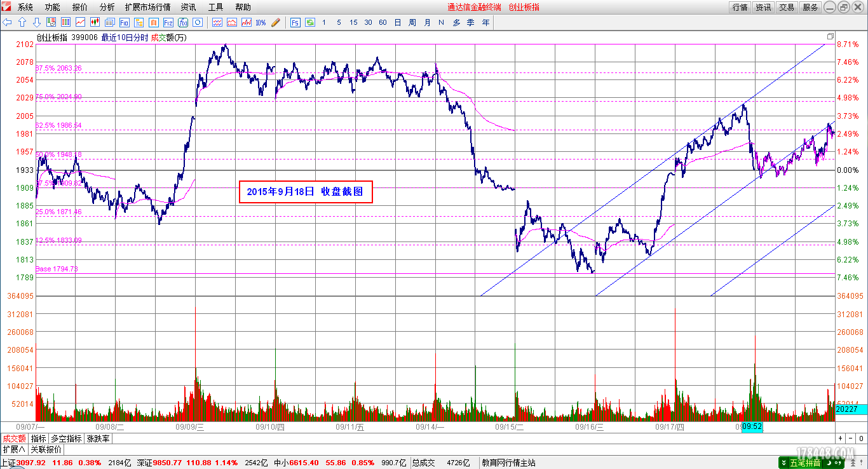The width and height of the screenshot is (868, 469).
Task: Click the 资讯 button at top right
Action: [x=763, y=7]
